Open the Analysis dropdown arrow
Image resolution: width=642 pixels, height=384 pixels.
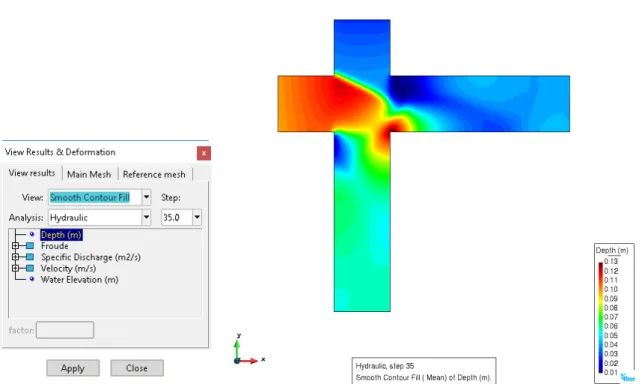[x=146, y=217]
